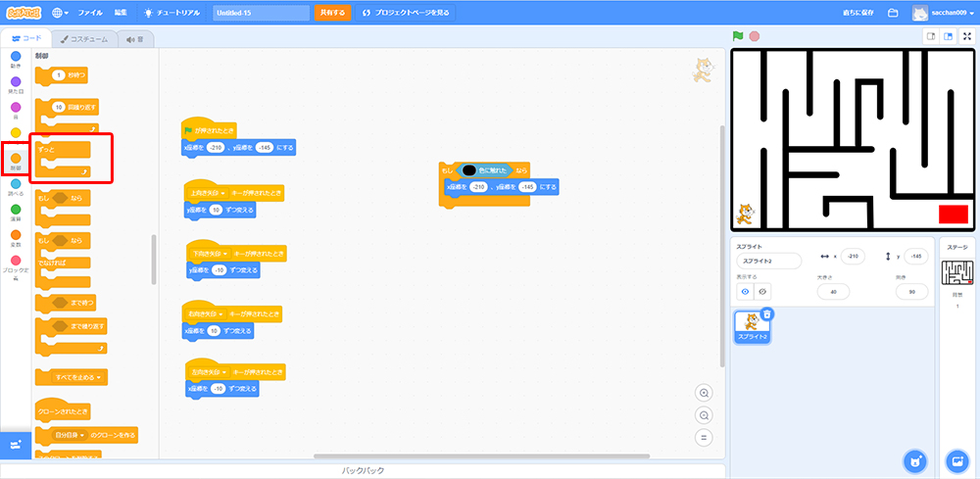The height and width of the screenshot is (479, 980).
Task: Open the My Stuff folder icon
Action: pos(893,13)
